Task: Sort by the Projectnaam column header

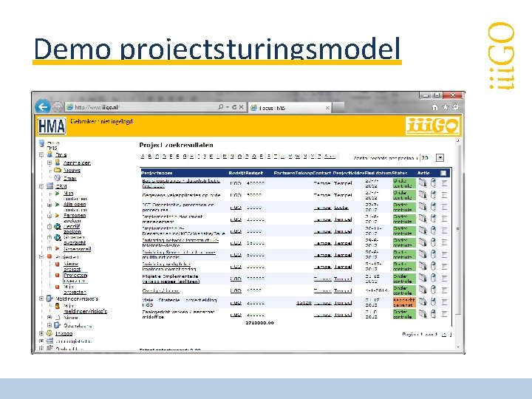Action: tap(157, 173)
